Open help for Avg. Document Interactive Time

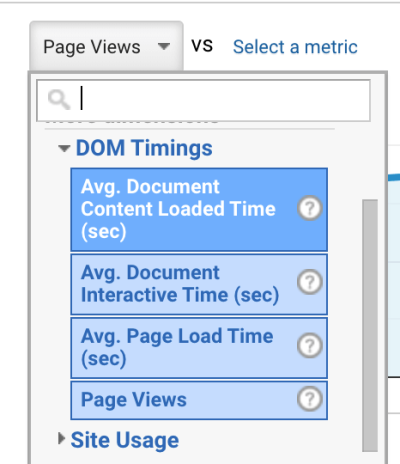pyautogui.click(x=310, y=282)
